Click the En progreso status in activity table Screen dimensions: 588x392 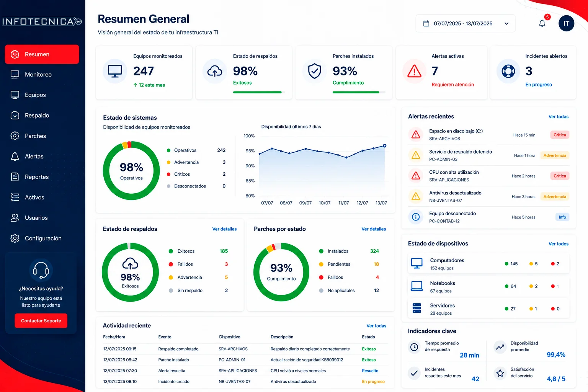tap(373, 382)
